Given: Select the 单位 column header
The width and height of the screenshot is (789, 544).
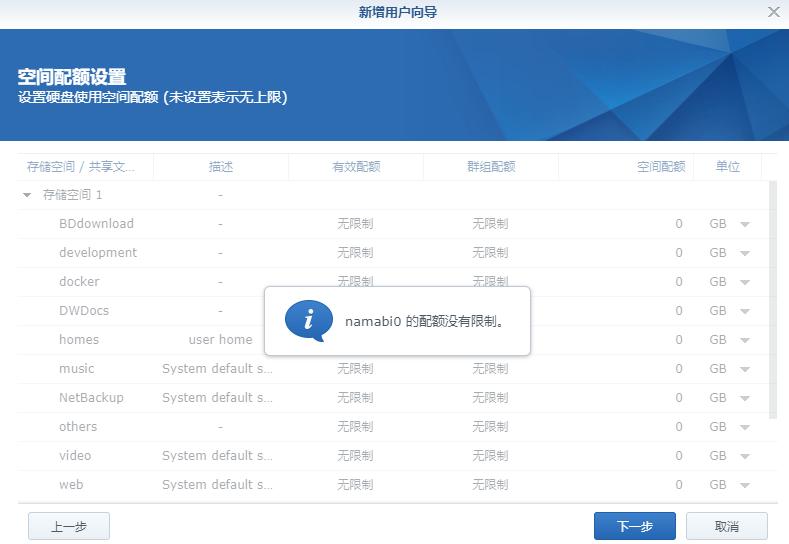Looking at the screenshot, I should pos(728,167).
